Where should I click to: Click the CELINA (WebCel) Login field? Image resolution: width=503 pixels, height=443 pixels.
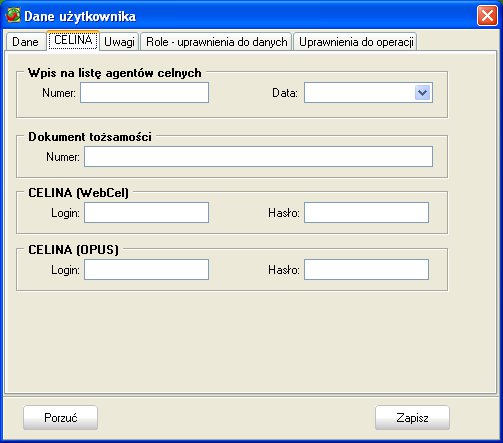click(146, 212)
